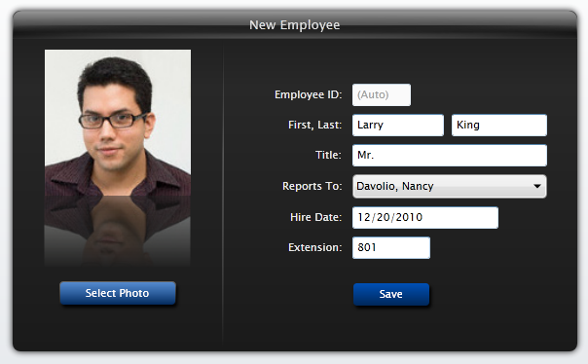Click the Title field containing Mr.

449,156
